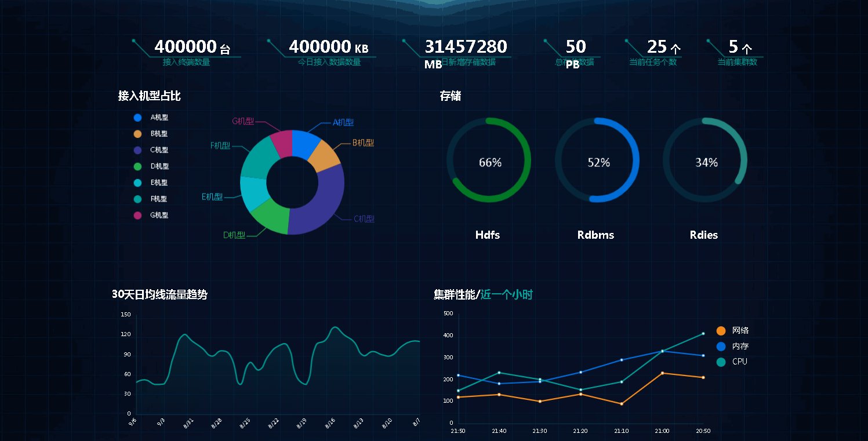The height and width of the screenshot is (441, 868).
Task: Toggle G机型 legend entry
Action: 151,215
